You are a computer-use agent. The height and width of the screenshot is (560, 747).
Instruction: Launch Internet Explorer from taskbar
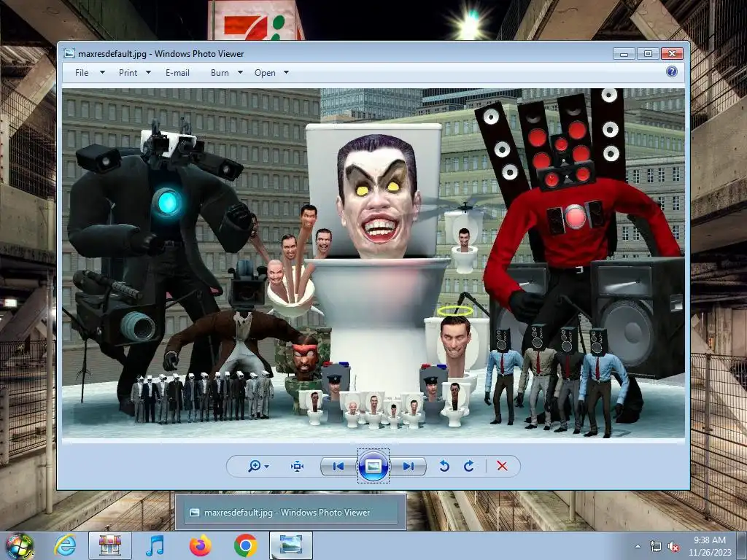tap(65, 545)
